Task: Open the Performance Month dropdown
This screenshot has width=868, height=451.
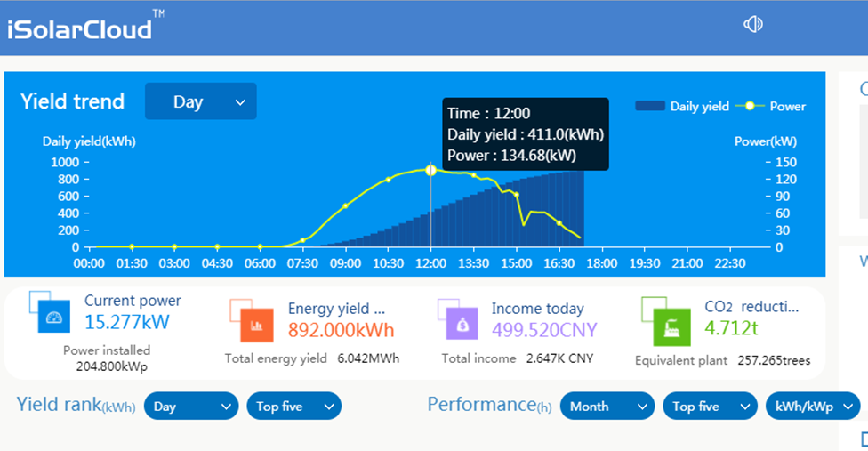Action: [x=607, y=407]
